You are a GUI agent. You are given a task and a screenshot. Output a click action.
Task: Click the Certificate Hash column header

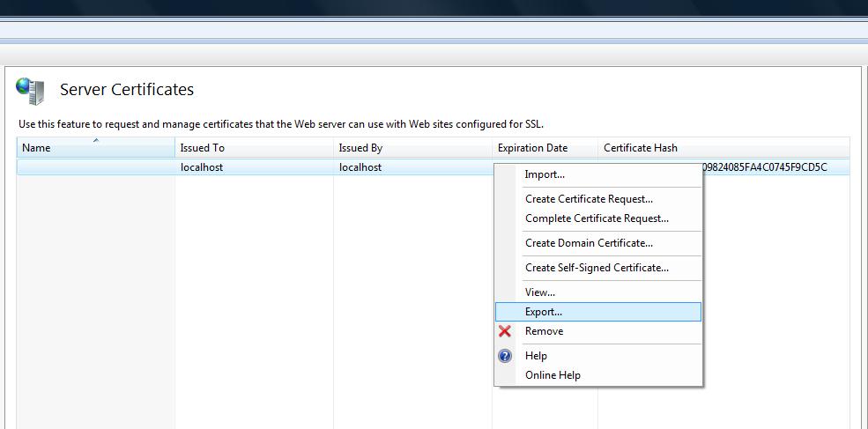pos(641,148)
